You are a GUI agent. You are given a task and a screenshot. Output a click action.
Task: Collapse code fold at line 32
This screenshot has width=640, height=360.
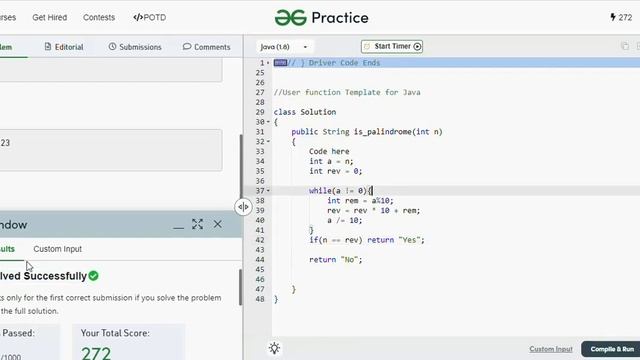[268, 142]
